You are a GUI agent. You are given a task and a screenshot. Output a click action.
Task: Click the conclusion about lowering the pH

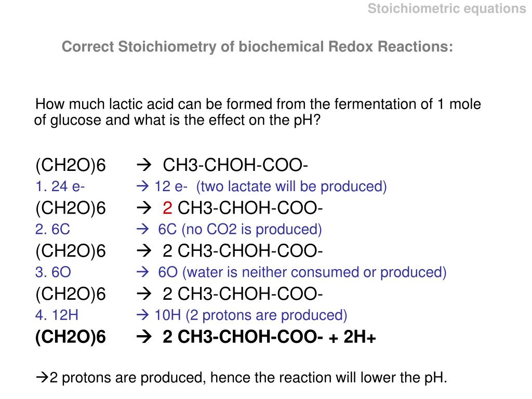coord(241,378)
